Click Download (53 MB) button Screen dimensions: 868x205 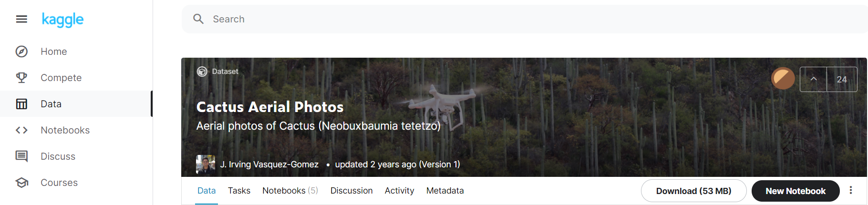(693, 191)
